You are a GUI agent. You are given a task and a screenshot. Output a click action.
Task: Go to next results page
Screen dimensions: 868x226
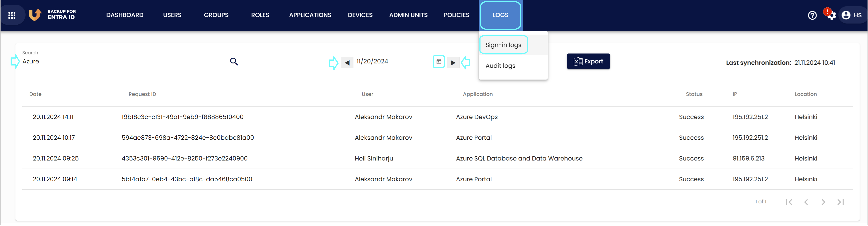(823, 202)
